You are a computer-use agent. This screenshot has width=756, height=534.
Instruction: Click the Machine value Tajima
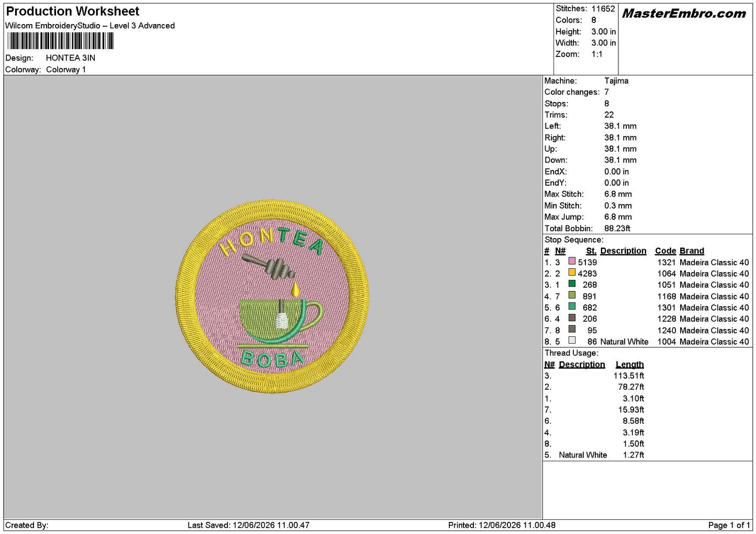tap(616, 81)
